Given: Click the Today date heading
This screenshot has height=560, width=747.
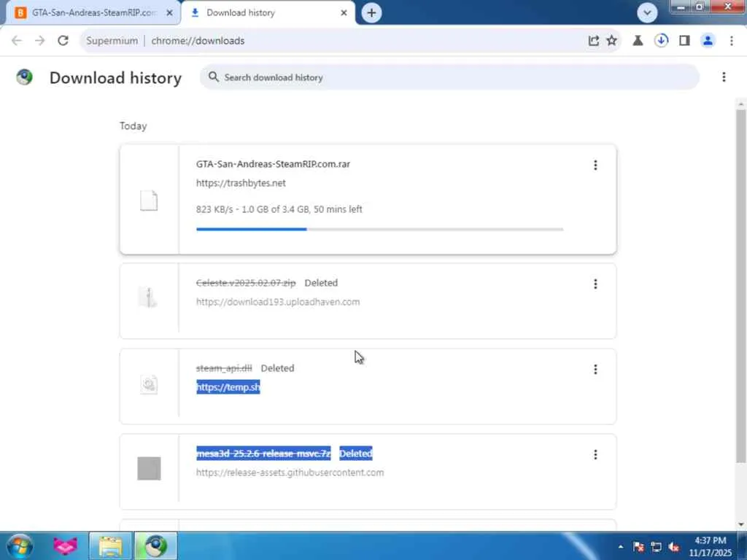Looking at the screenshot, I should point(133,126).
